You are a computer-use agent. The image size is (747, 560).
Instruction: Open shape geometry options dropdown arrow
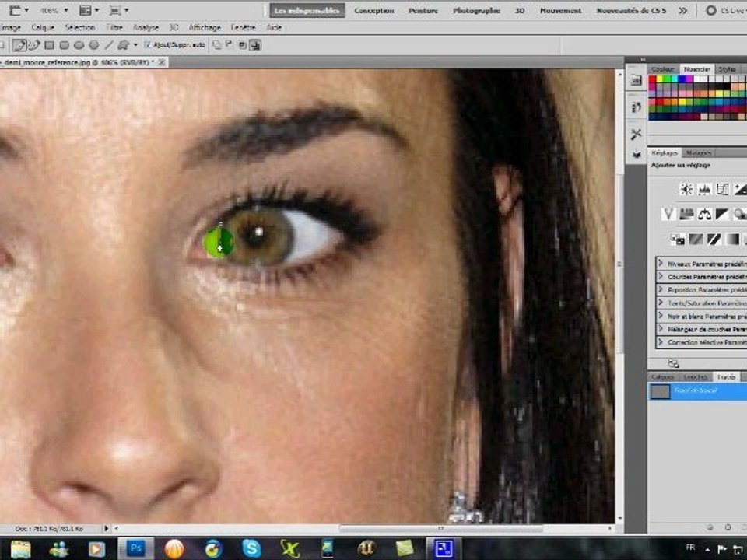tap(135, 45)
